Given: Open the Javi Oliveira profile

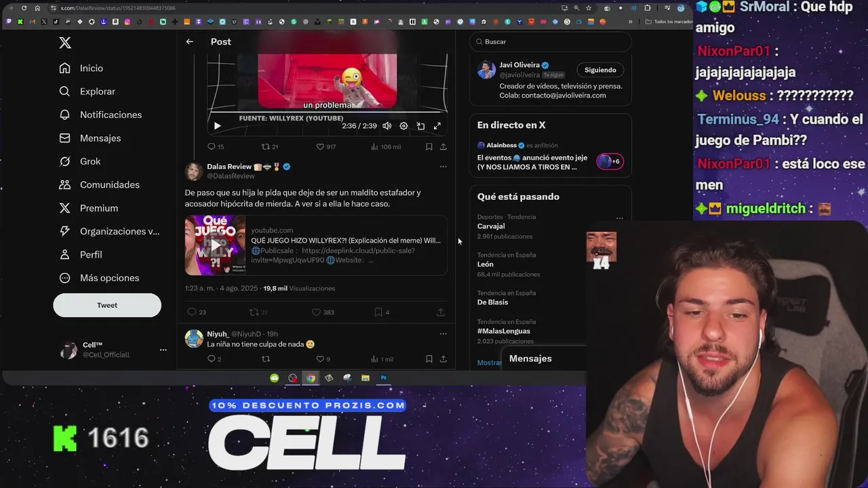Looking at the screenshot, I should coord(519,65).
